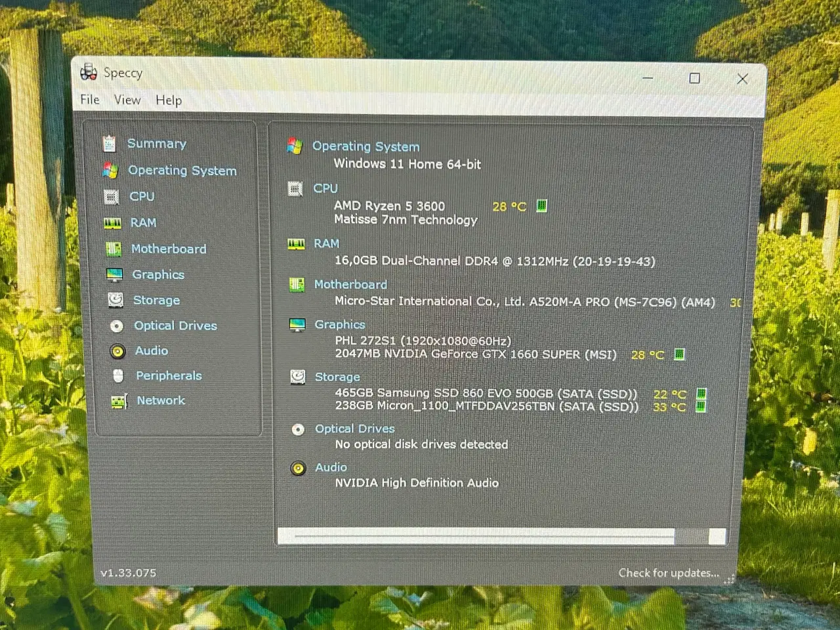Maximize the Speccy window
Screen dimensions: 840x630
click(694, 79)
